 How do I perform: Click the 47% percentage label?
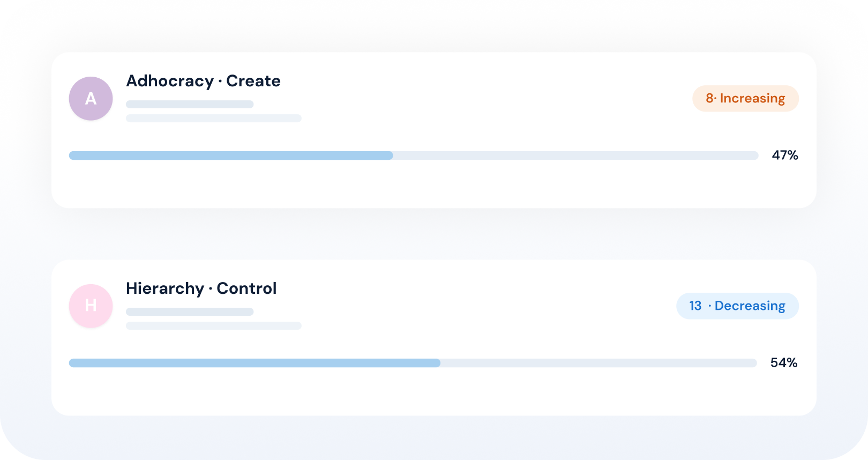pos(785,155)
